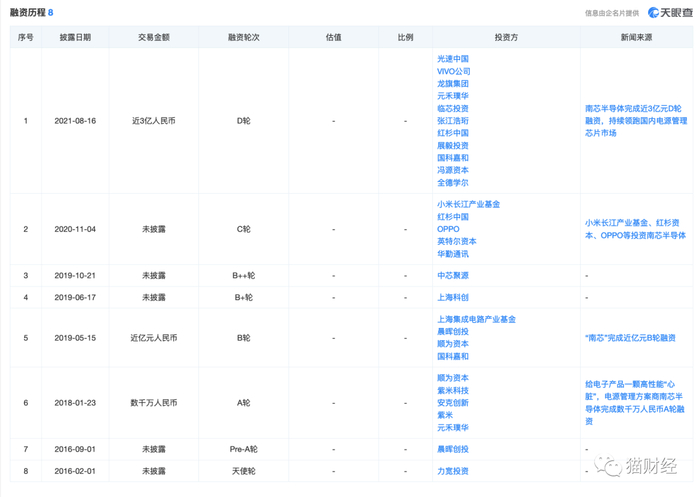Open investor link 全德学尔
The height and width of the screenshot is (497, 700).
[453, 183]
